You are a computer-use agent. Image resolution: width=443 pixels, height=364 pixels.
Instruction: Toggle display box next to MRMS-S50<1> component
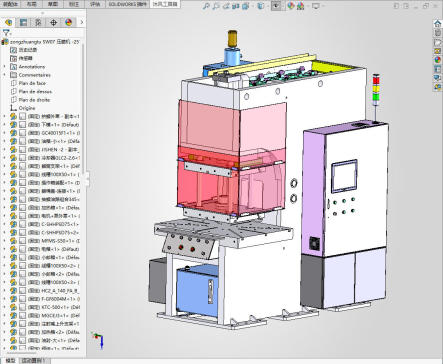pyautogui.click(x=23, y=241)
